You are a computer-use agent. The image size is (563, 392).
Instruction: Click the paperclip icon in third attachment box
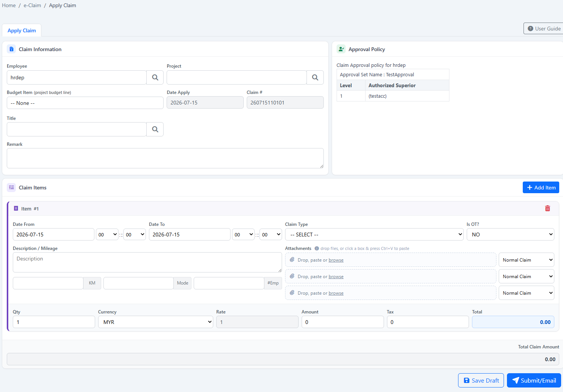pyautogui.click(x=292, y=293)
